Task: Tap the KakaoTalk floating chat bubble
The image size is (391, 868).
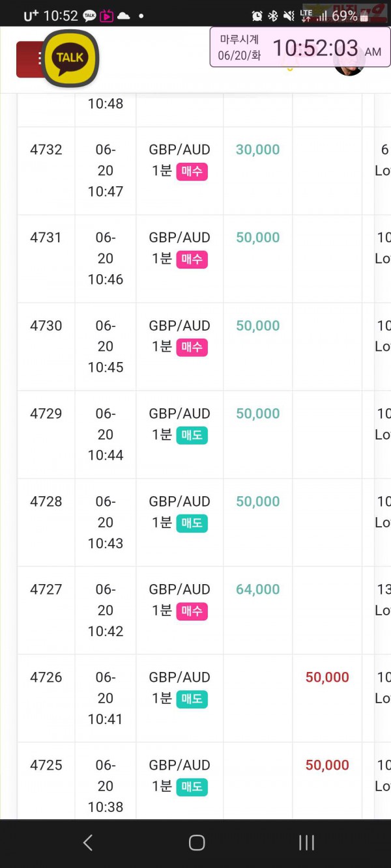Action: [x=70, y=58]
